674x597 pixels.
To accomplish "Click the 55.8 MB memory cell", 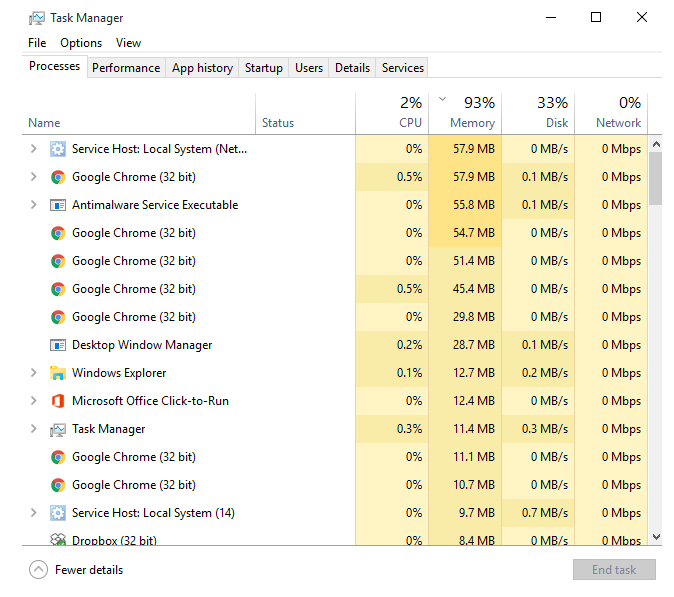I will tap(465, 205).
